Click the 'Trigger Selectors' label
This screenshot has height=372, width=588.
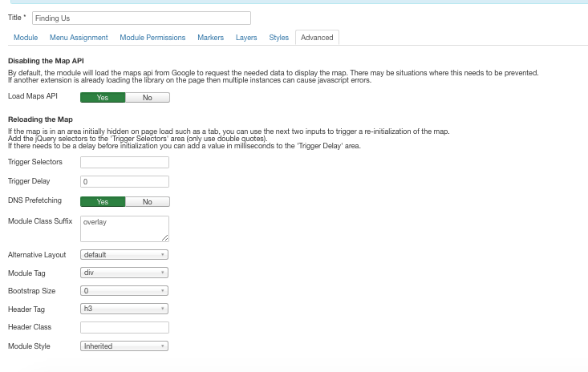coord(34,162)
